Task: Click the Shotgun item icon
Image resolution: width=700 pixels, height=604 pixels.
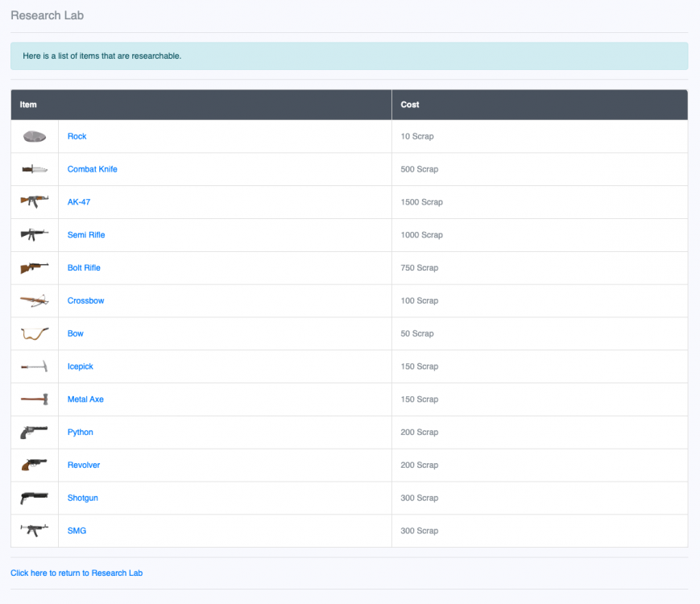Action: [x=35, y=498]
